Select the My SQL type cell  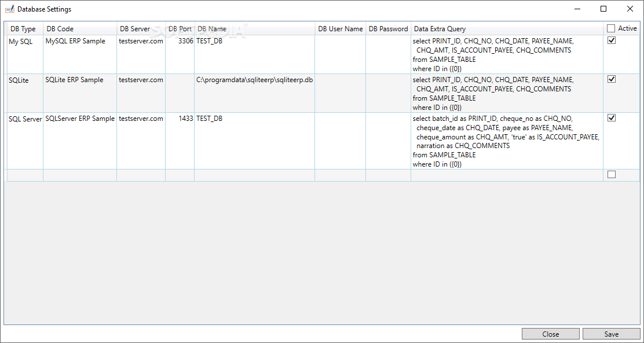pos(25,54)
